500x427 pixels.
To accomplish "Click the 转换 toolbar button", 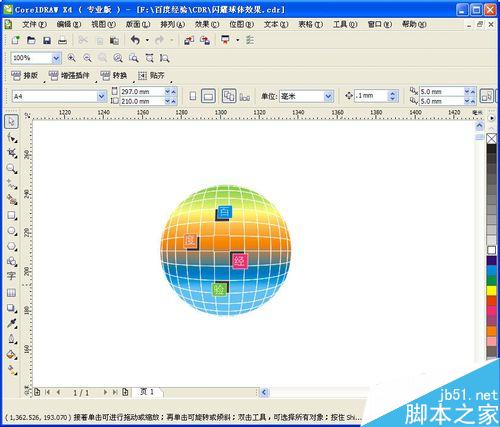I will pos(114,76).
